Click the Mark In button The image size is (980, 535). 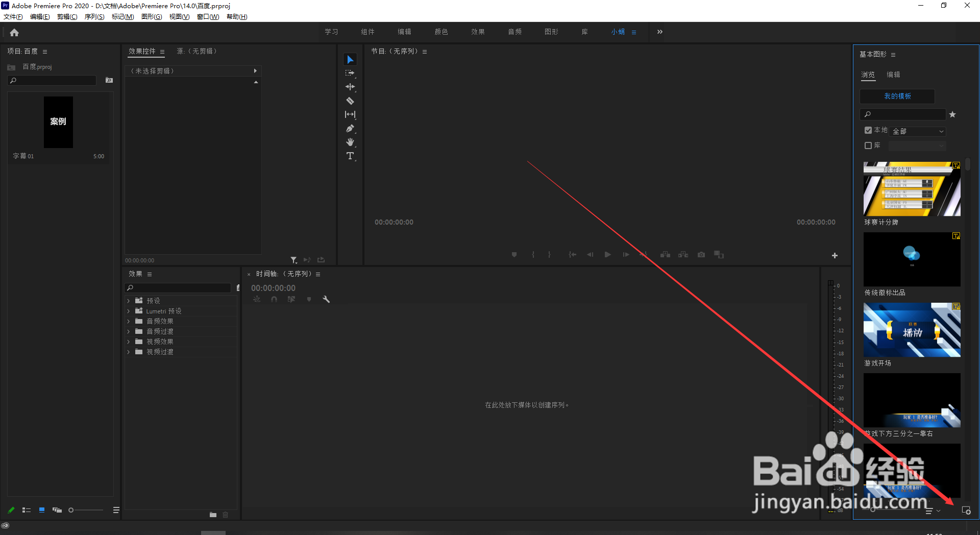tap(533, 254)
